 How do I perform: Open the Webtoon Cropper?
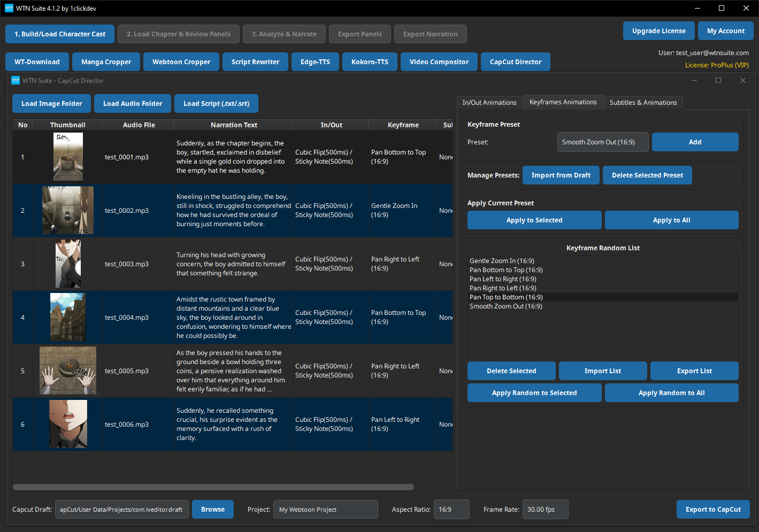tap(181, 61)
